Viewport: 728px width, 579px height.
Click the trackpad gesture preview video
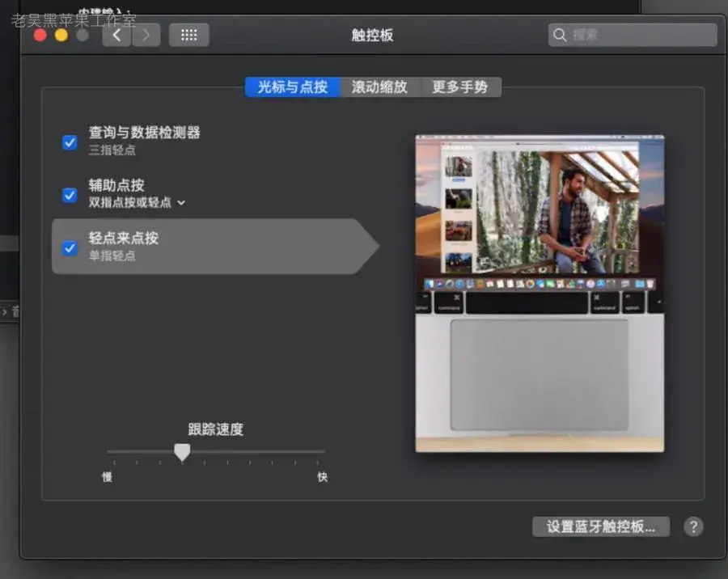(540, 294)
